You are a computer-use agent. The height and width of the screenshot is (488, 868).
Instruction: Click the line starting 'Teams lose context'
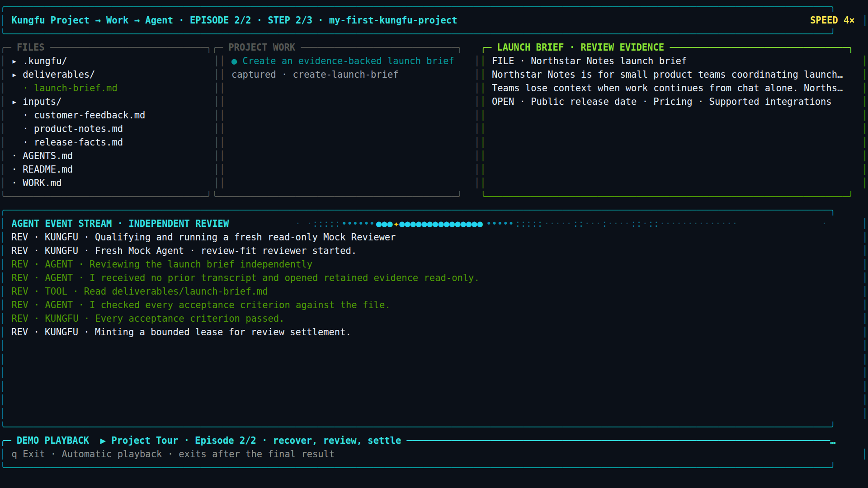(667, 88)
